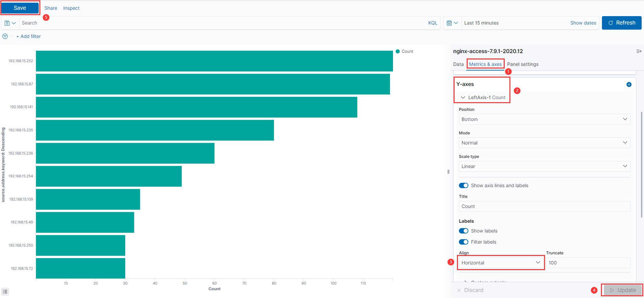Image resolution: width=644 pixels, height=298 pixels.
Task: Collapse the LeftAxis-1 Count section
Action: point(483,97)
